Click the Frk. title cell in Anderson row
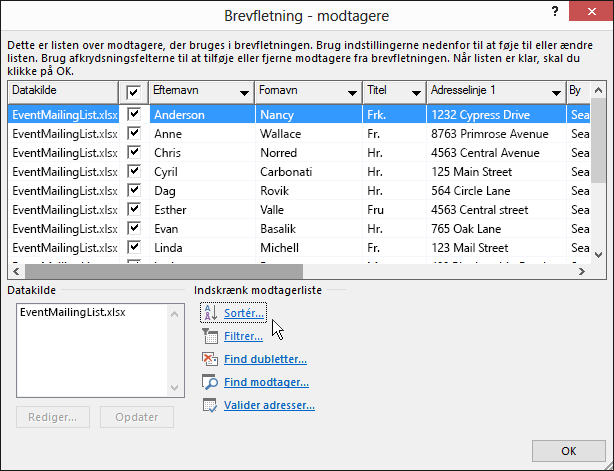614x471 pixels. (x=394, y=115)
